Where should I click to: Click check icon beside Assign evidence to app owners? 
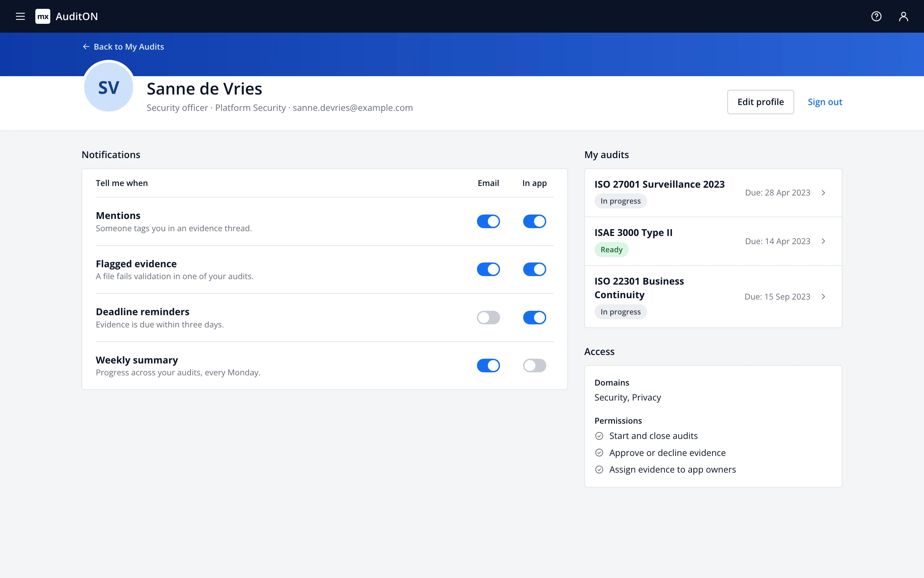click(600, 470)
